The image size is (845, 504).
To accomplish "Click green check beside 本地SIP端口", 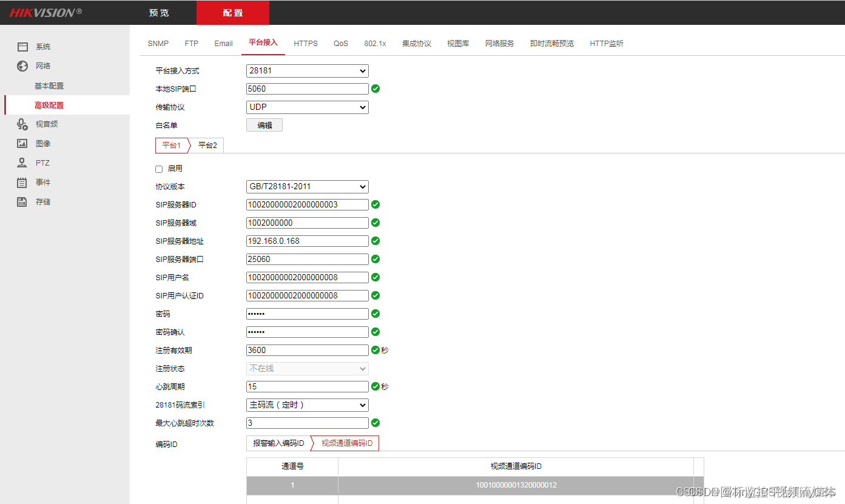I will [x=375, y=89].
